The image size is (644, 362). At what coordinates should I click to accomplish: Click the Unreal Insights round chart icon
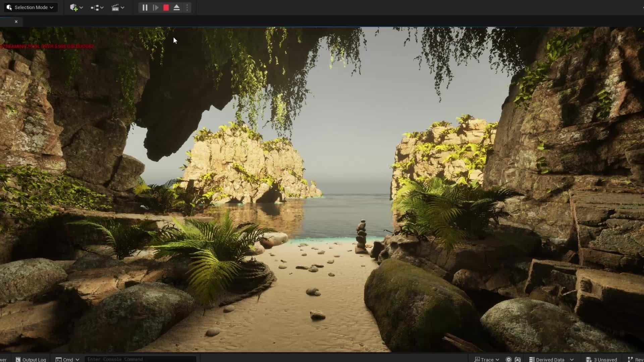click(508, 359)
